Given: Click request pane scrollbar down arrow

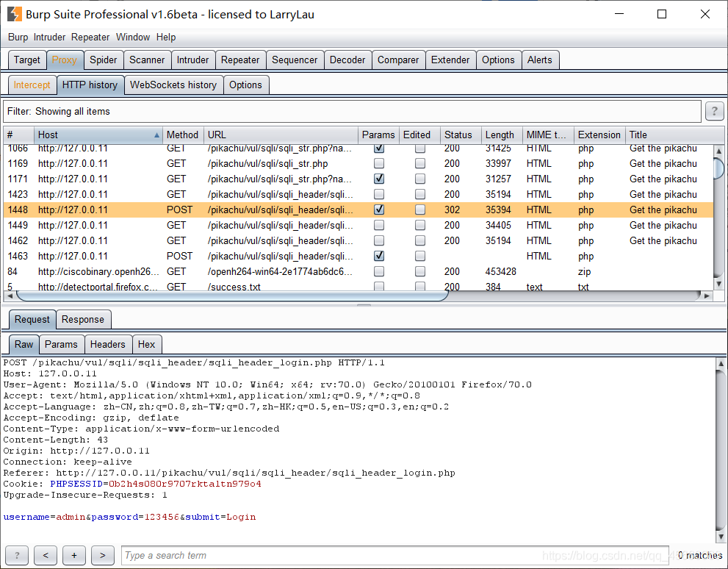Looking at the screenshot, I should point(721,537).
